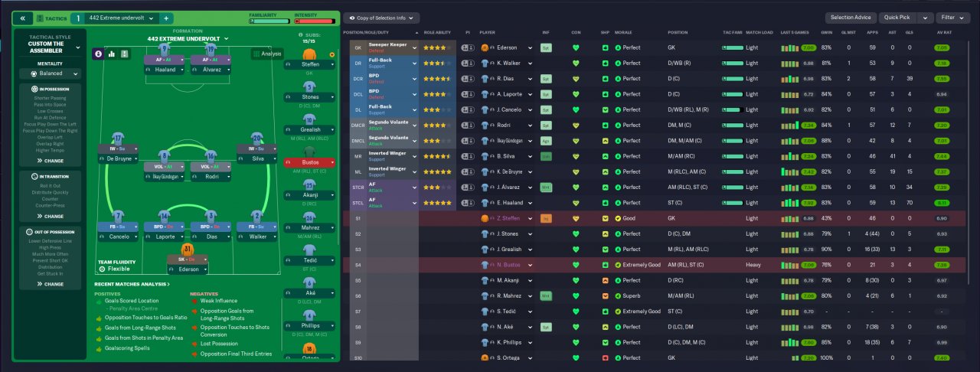Add a new tactic with plus icon
This screenshot has height=372, width=980.
coord(167,18)
